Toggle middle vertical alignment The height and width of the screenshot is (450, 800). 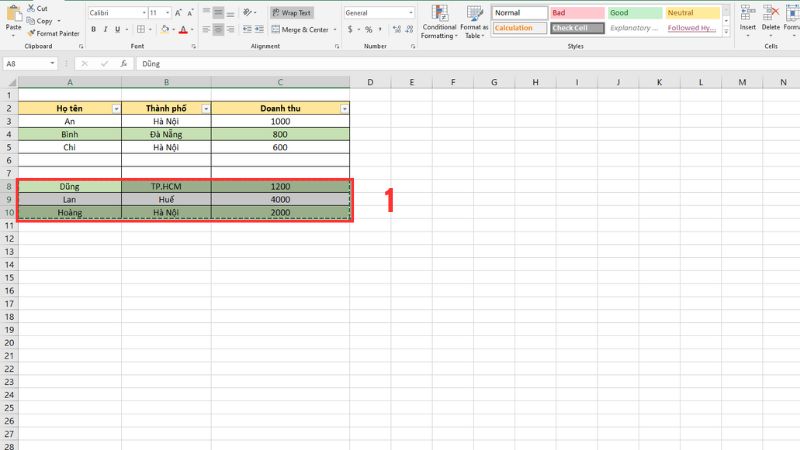point(218,12)
